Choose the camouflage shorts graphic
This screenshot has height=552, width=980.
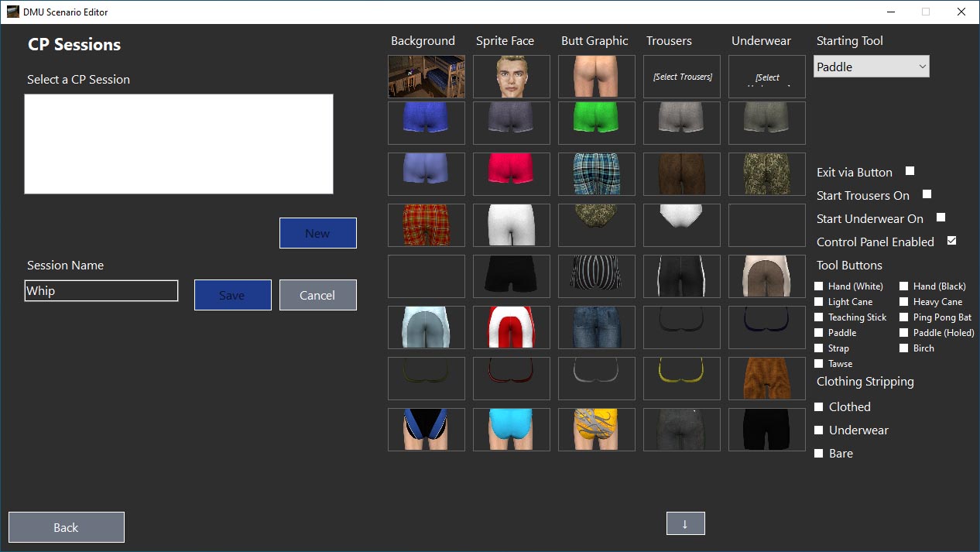(767, 173)
